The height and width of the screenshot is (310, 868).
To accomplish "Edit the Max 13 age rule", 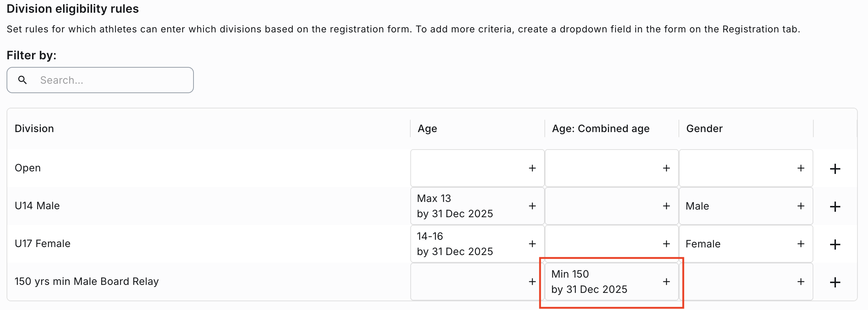I will (x=455, y=206).
